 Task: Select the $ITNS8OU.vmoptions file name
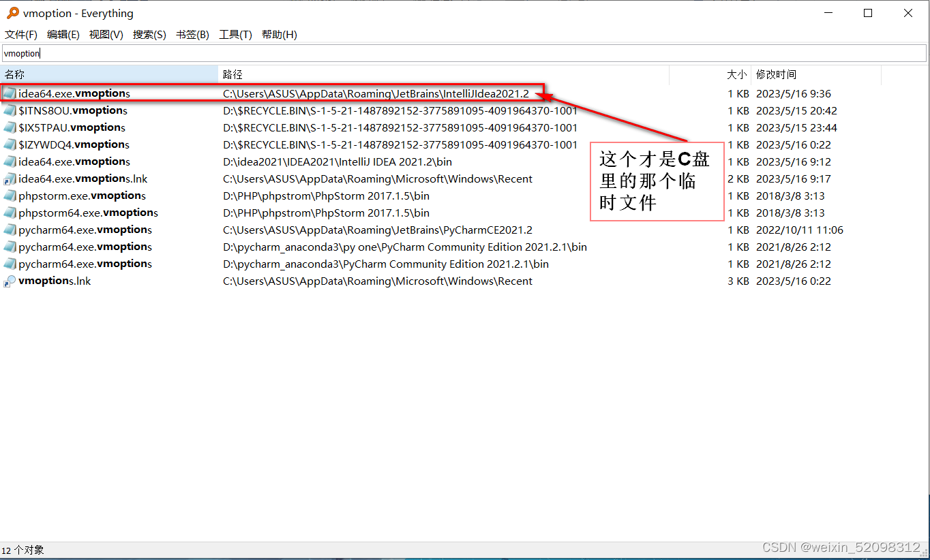73,110
